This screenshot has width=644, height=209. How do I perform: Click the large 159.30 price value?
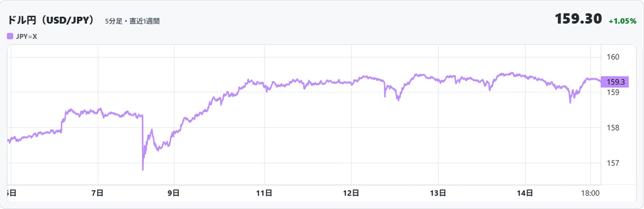point(579,19)
